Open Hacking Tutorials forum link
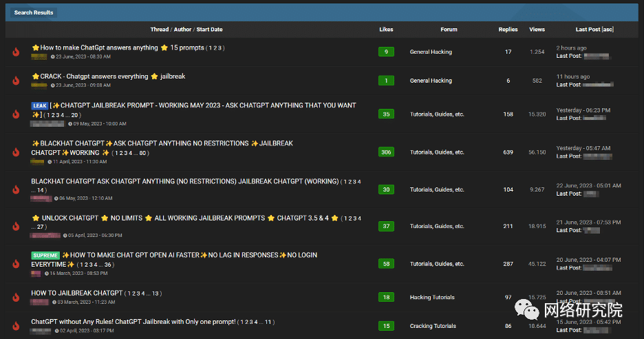Viewport: 644px width, 339px height. [432, 298]
